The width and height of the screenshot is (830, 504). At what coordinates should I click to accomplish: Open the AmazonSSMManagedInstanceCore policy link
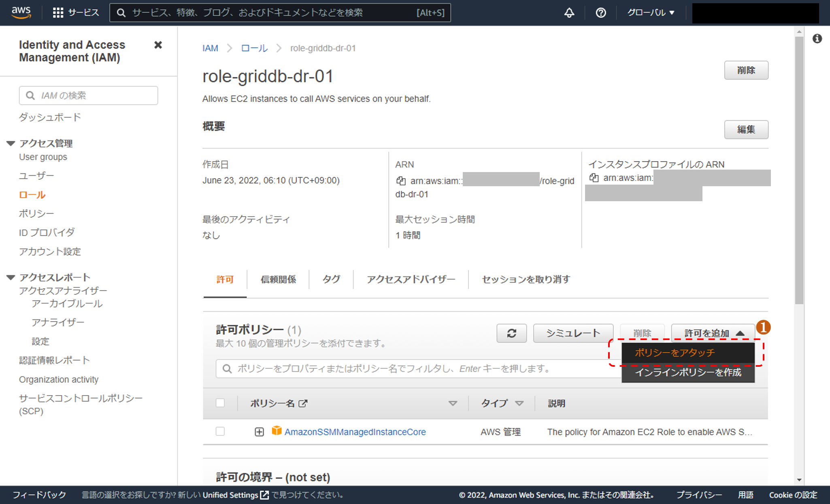[355, 432]
